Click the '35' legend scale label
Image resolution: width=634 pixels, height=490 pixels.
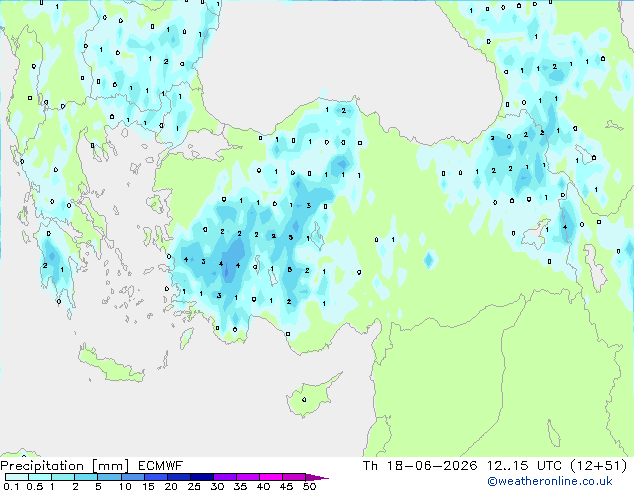coord(240,486)
